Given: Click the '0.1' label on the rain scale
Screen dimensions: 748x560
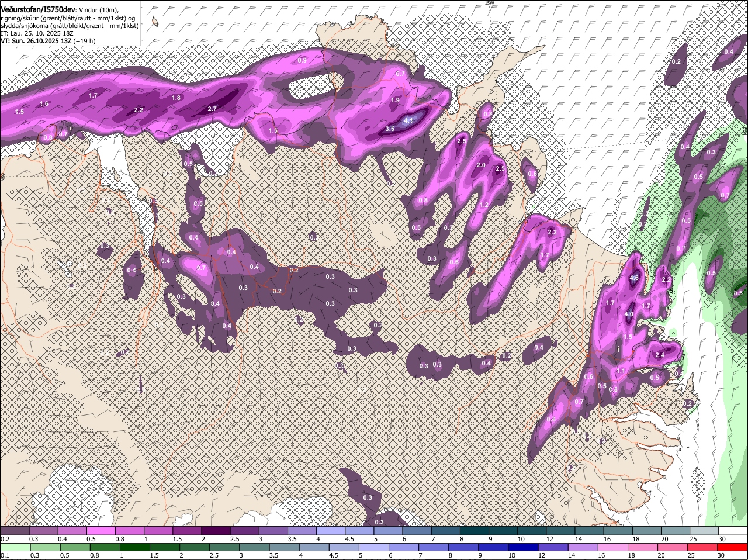Looking at the screenshot, I should [x=5, y=555].
